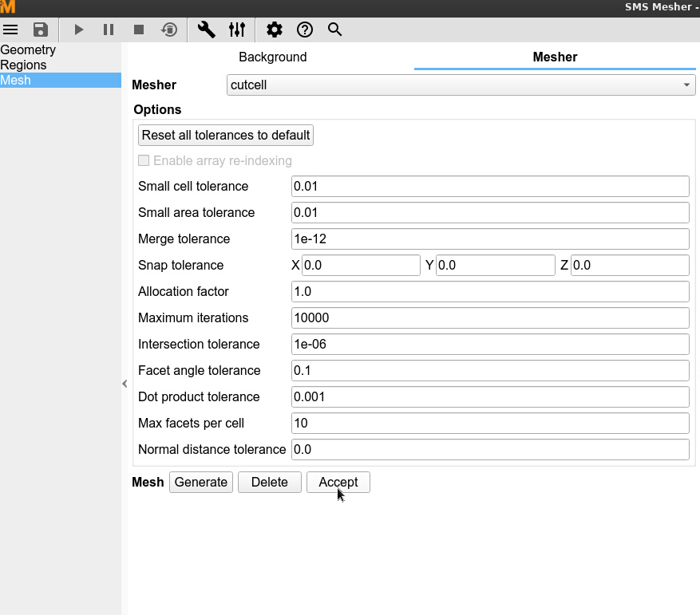
Task: Click the reset simulation icon
Action: click(169, 30)
